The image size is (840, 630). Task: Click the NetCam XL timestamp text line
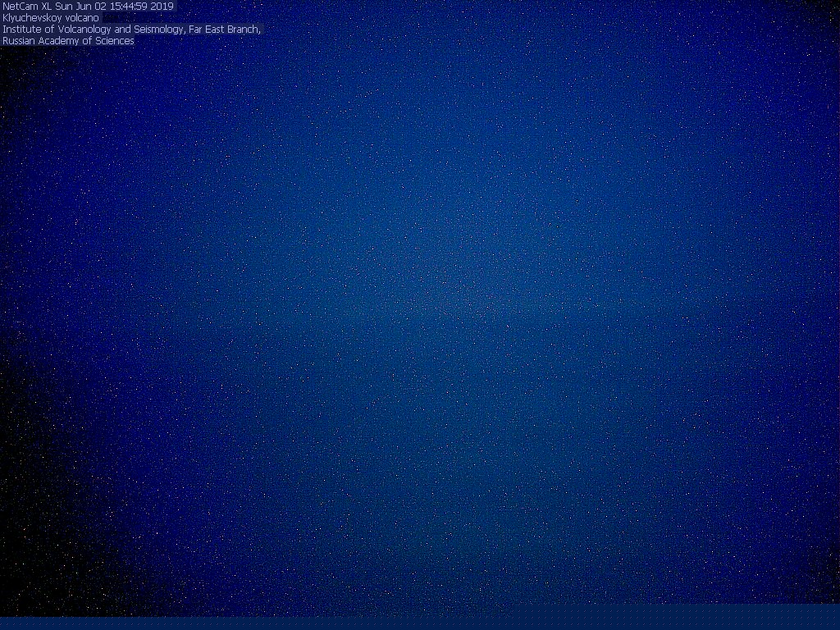click(89, 7)
